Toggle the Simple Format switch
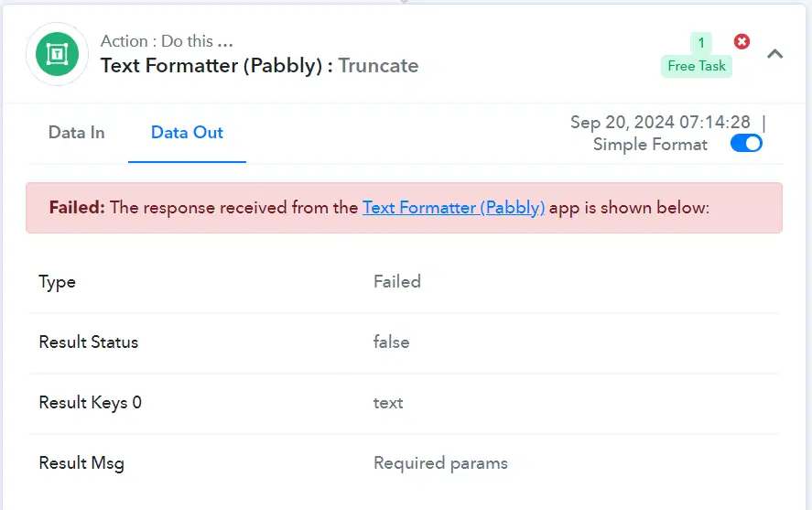Screen dimensions: 812x510 tap(746, 144)
